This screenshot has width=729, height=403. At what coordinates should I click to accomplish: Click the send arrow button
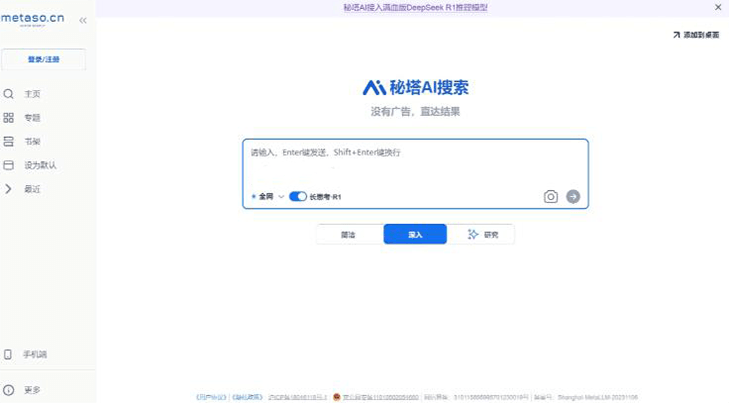[x=573, y=197]
